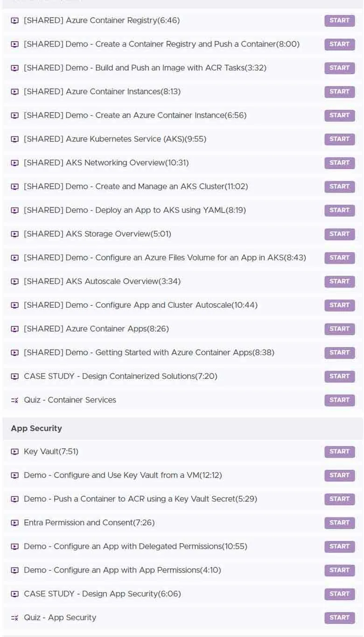Image resolution: width=364 pixels, height=637 pixels.
Task: Click quiz icon beside Quiz - App Security
Action: click(x=15, y=618)
